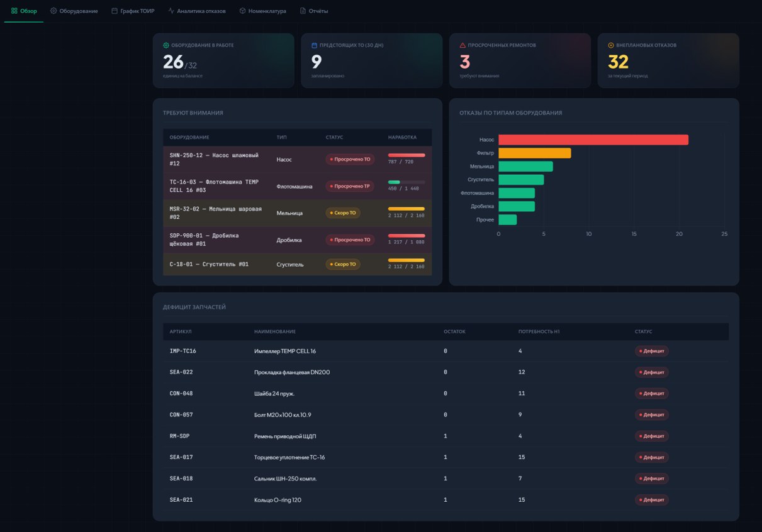Select the row SDP-900-01 Дробилка щёковая #01
This screenshot has width=762, height=532.
298,240
